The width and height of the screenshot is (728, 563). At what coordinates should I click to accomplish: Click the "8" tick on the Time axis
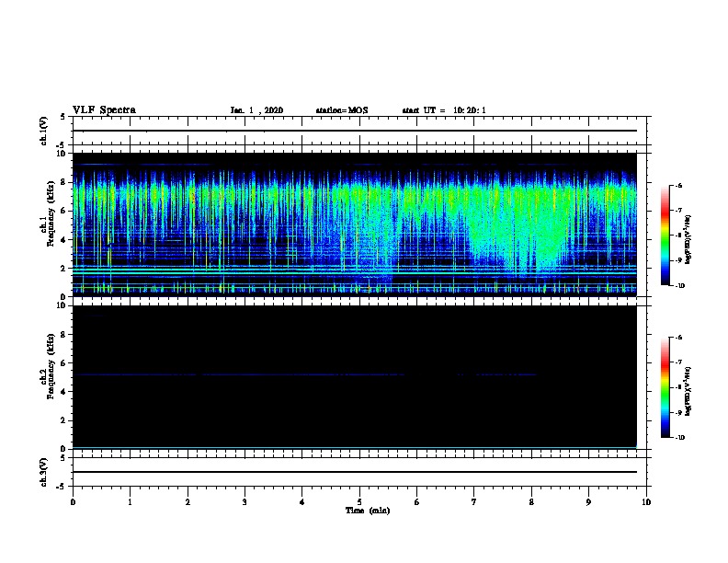pos(531,501)
